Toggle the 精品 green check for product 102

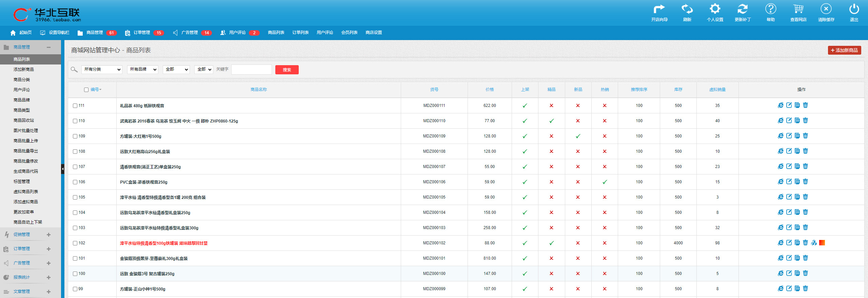click(x=552, y=243)
